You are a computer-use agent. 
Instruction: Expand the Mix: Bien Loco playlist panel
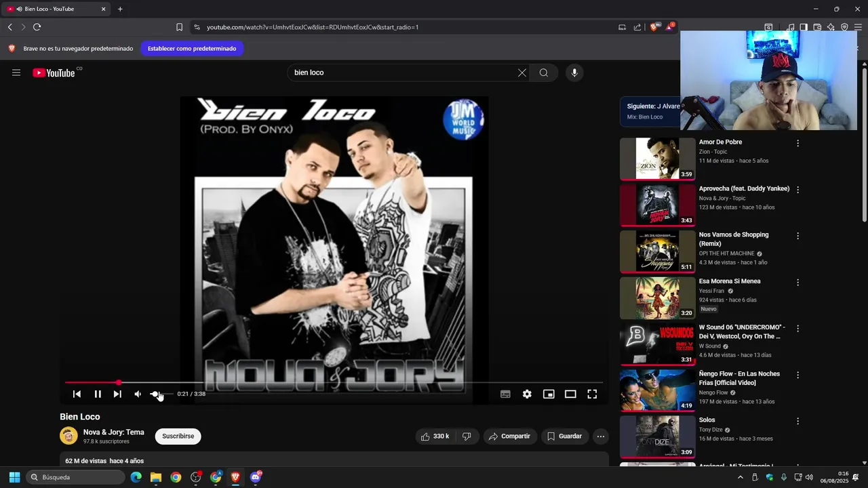tap(650, 111)
